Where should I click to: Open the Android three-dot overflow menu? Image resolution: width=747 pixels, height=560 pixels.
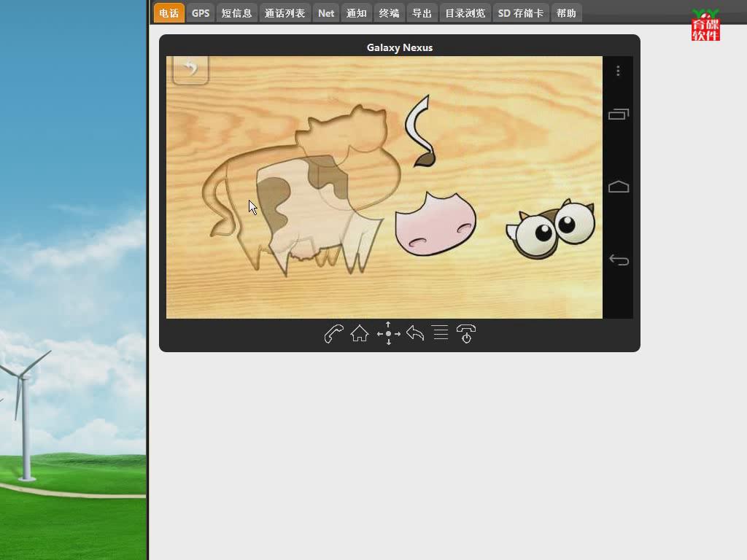tap(618, 71)
